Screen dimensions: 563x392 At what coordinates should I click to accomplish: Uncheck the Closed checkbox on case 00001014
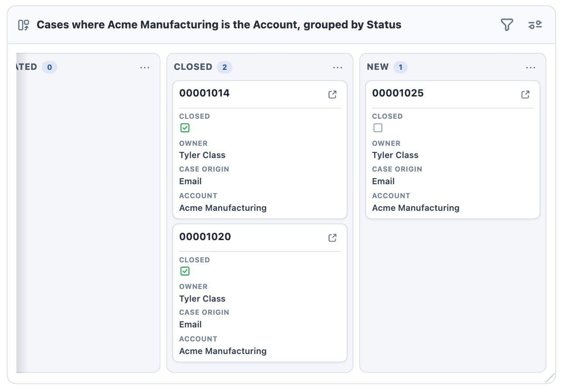tap(185, 128)
